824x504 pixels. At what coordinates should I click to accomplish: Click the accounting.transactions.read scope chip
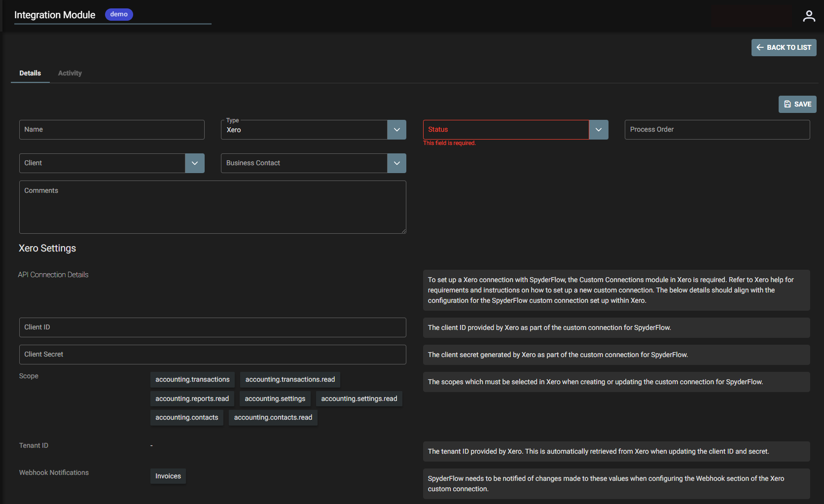tap(290, 380)
